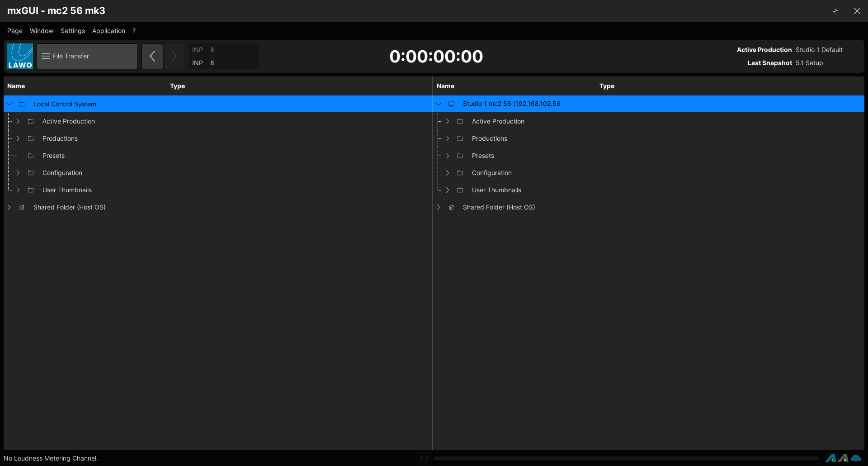Open the Application menu
Screen dimensions: 868x466
(x=108, y=31)
